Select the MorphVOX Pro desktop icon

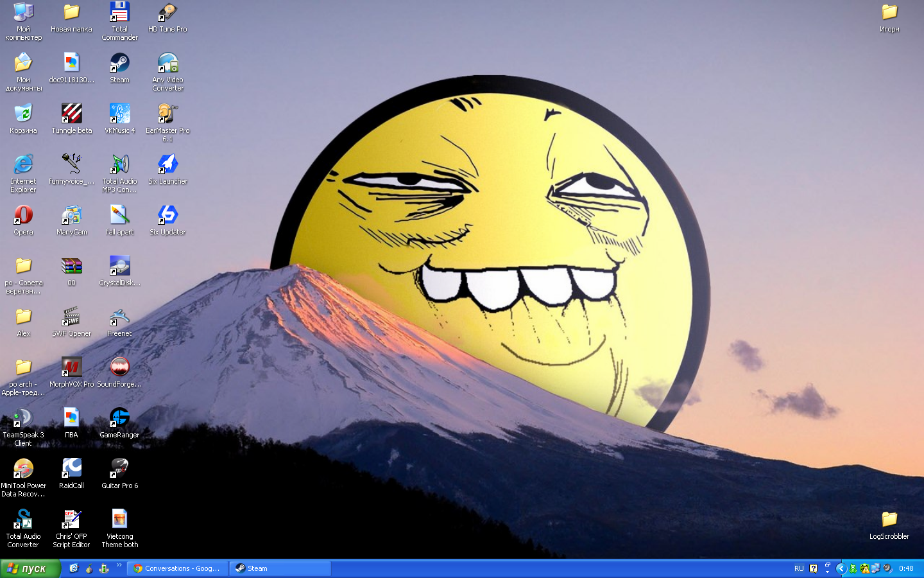71,368
